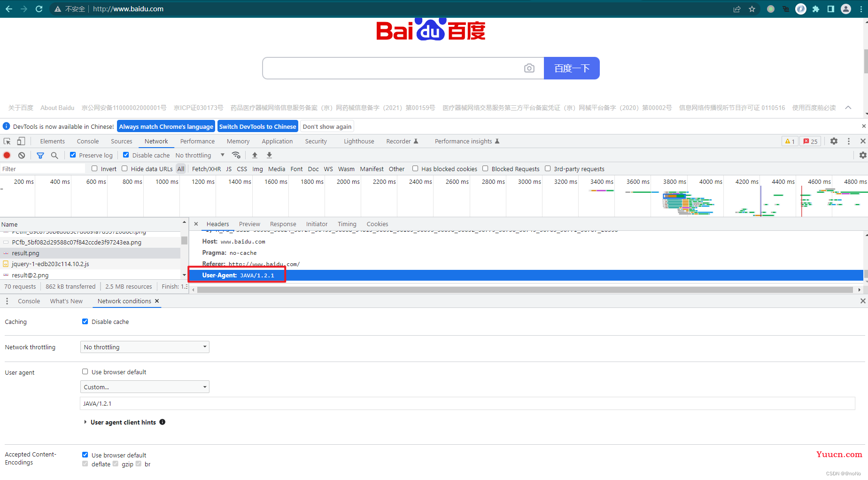This screenshot has height=480, width=868.
Task: Open drawer more tools menu
Action: tap(7, 301)
